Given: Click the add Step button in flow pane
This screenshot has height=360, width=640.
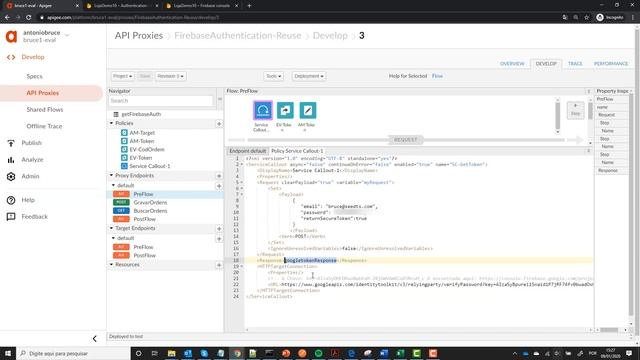Looking at the screenshot, I should tap(575, 110).
